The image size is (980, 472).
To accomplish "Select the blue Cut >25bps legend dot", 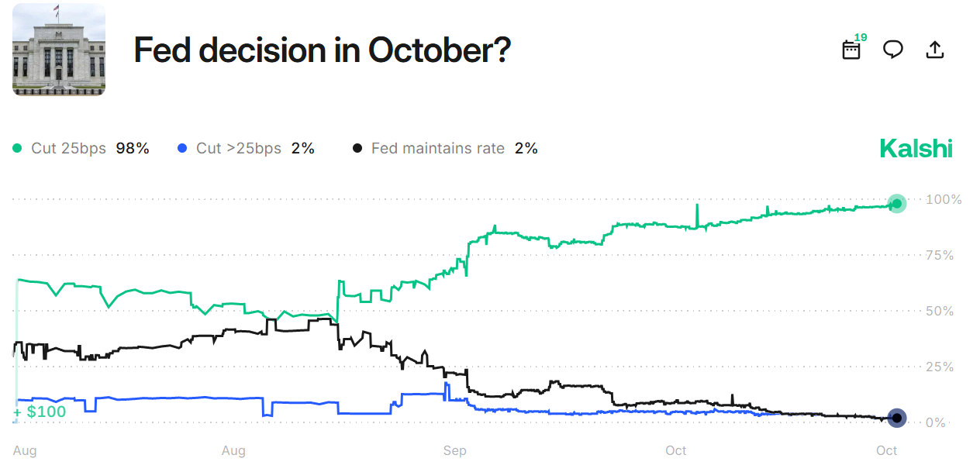I will click(x=181, y=147).
